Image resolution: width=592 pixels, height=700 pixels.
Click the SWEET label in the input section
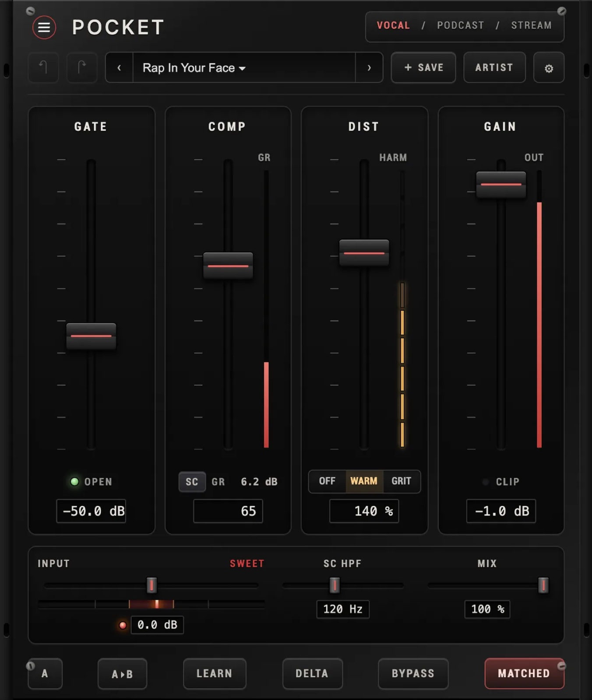(x=247, y=563)
